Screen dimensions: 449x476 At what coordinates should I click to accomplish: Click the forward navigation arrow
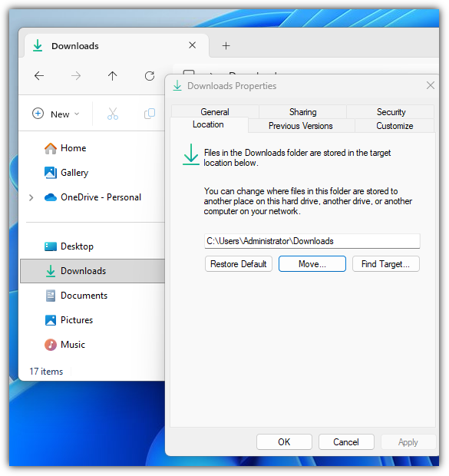76,75
